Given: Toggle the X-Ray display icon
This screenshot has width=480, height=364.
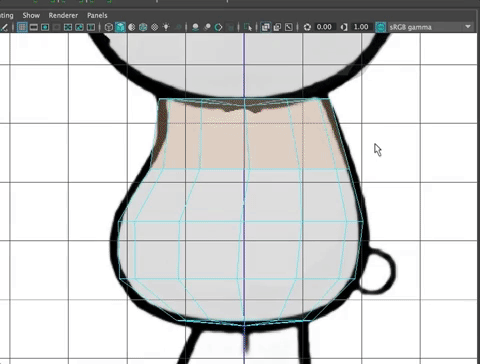Looking at the screenshot, I should tap(266, 27).
